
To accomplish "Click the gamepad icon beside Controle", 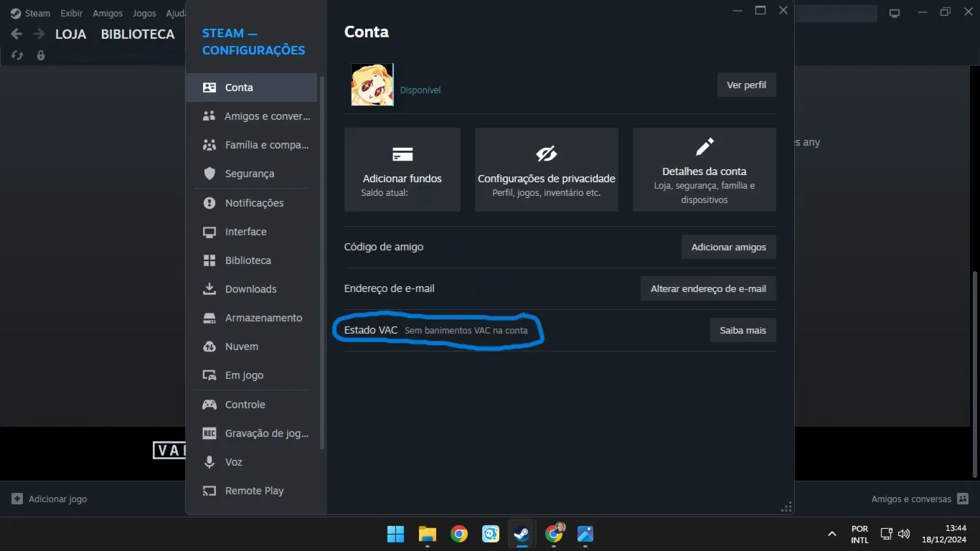I will coord(209,405).
